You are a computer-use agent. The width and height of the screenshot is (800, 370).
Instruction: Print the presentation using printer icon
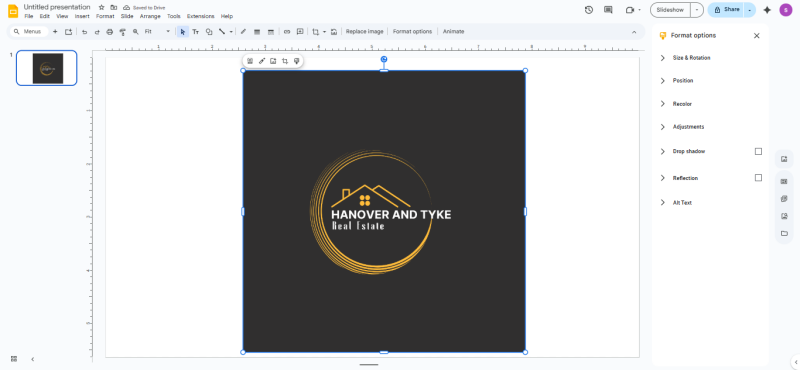tap(109, 32)
